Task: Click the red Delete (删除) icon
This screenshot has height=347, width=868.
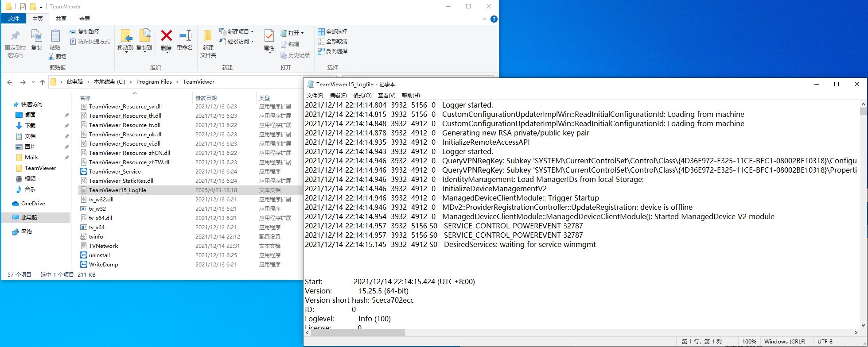Action: pos(167,35)
